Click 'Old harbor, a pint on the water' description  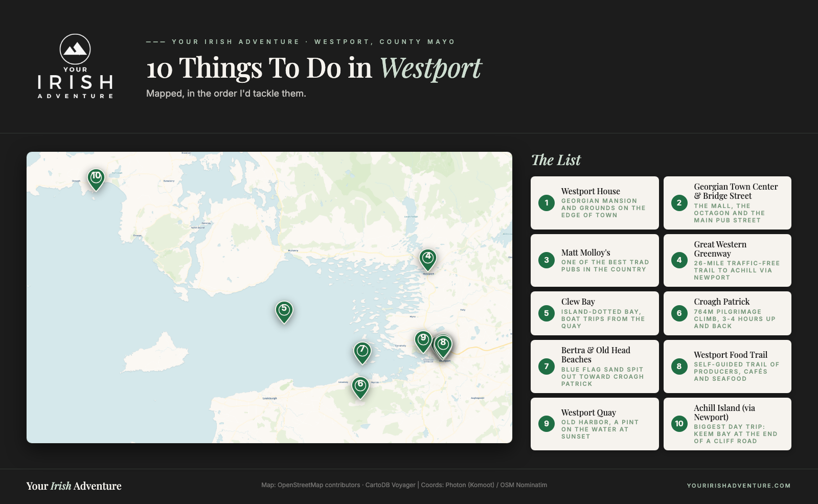click(x=600, y=429)
